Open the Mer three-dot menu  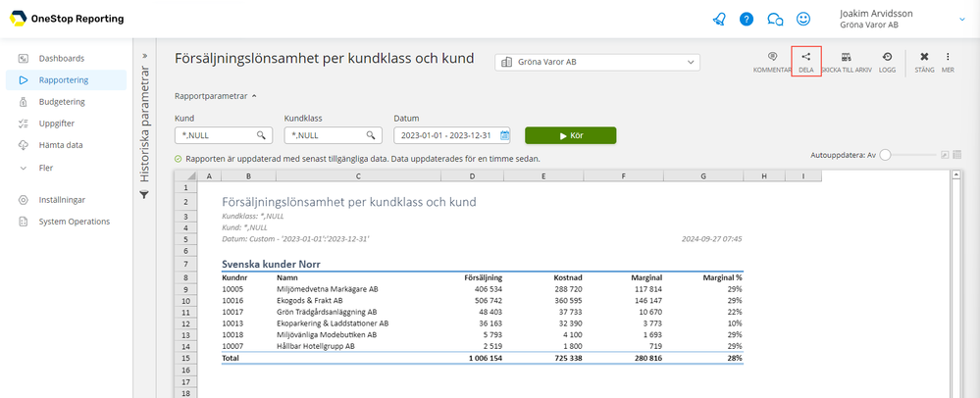click(x=948, y=62)
